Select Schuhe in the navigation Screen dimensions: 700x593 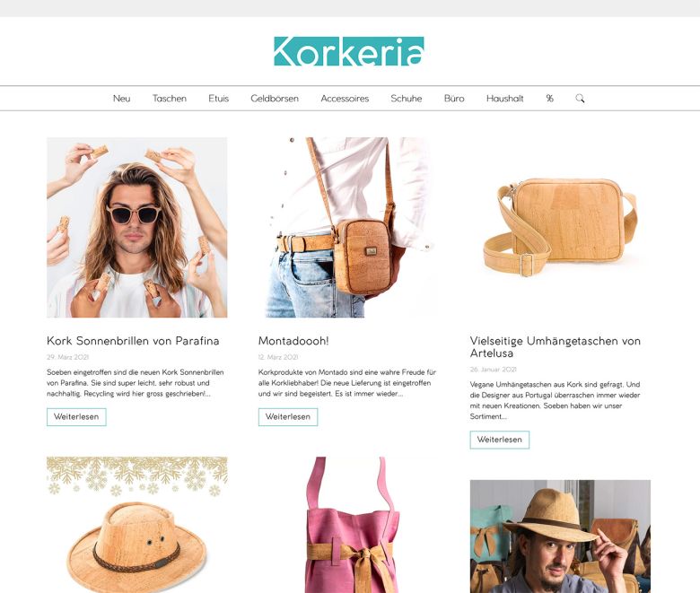[407, 98]
